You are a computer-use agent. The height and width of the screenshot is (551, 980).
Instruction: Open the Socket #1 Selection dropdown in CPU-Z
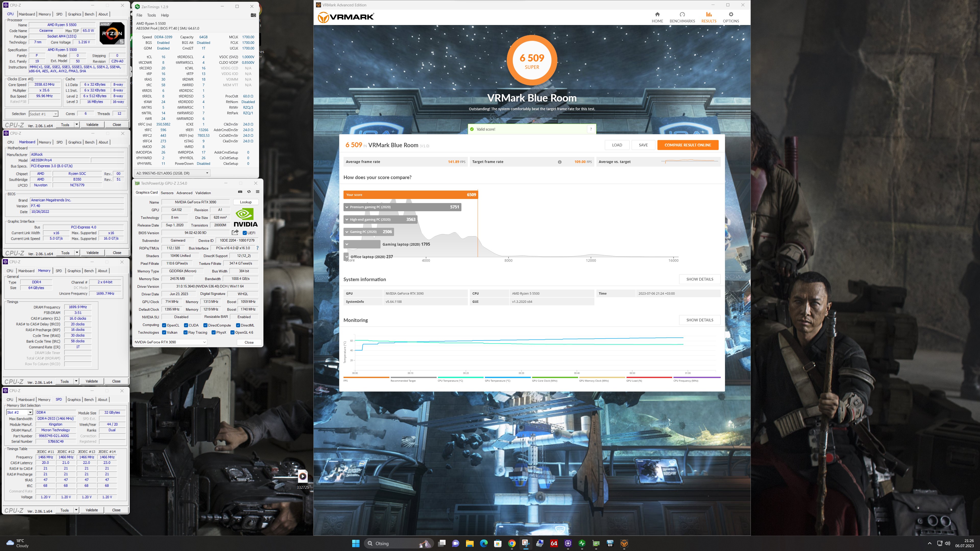(x=43, y=114)
